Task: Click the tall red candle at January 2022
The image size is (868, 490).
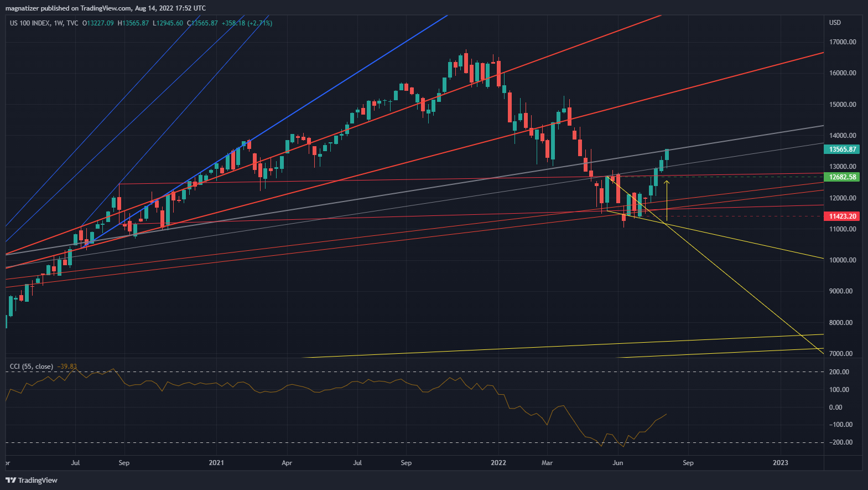Action: (x=510, y=107)
